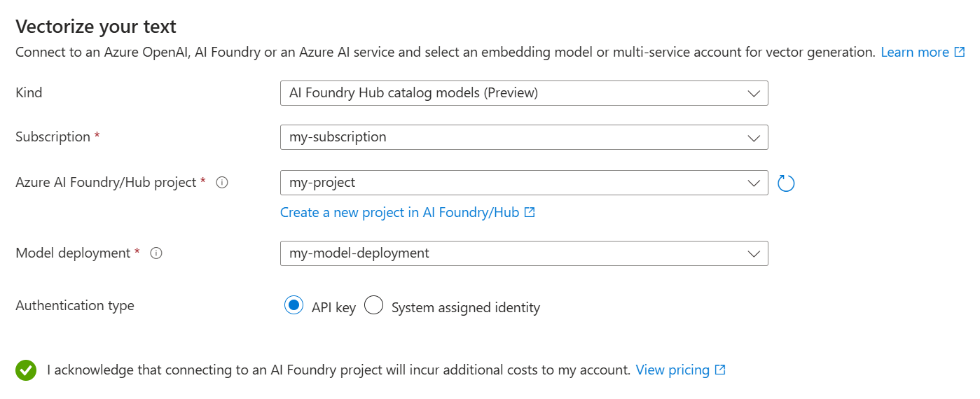Follow Create a new project in AI Foundry/Hub link
Image resolution: width=980 pixels, height=399 pixels.
point(399,212)
